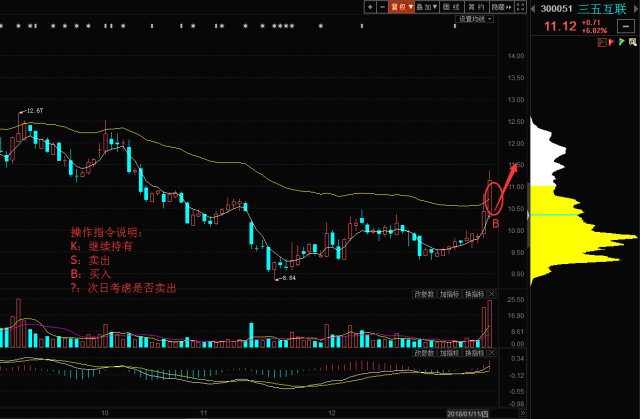Expand the 叠加 overlay dropdown

pyautogui.click(x=428, y=6)
